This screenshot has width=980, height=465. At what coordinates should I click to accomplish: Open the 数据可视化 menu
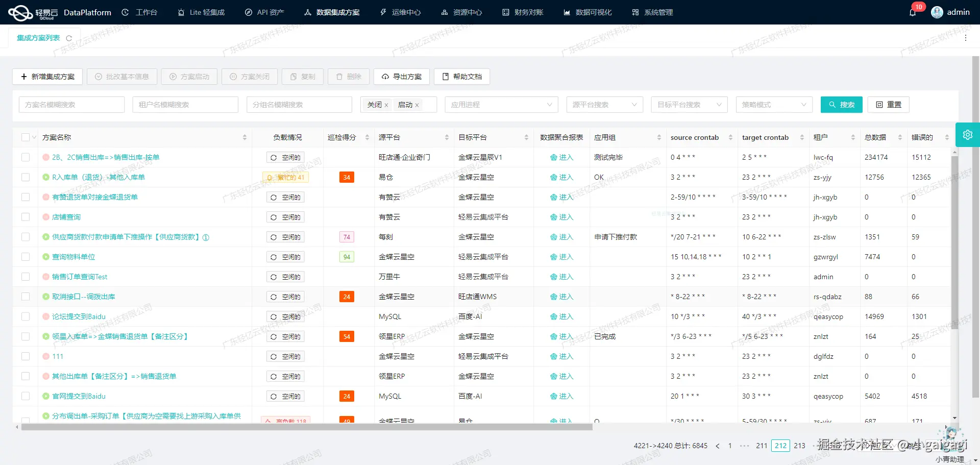click(x=587, y=12)
